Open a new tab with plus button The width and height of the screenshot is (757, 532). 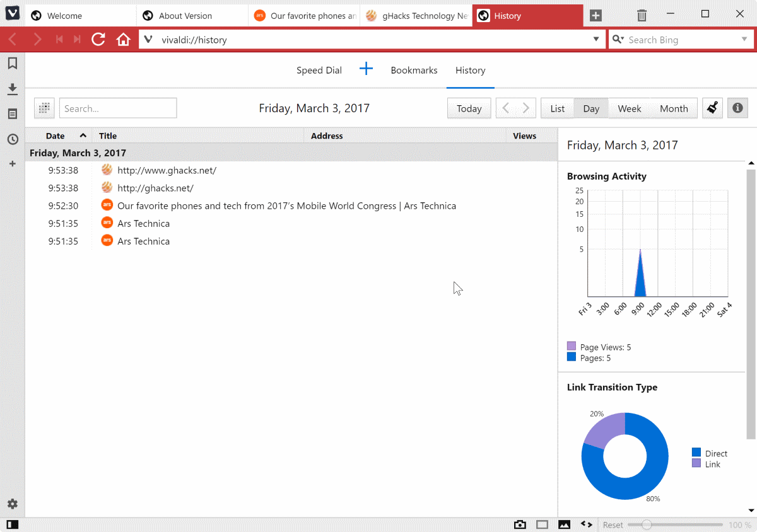click(596, 16)
